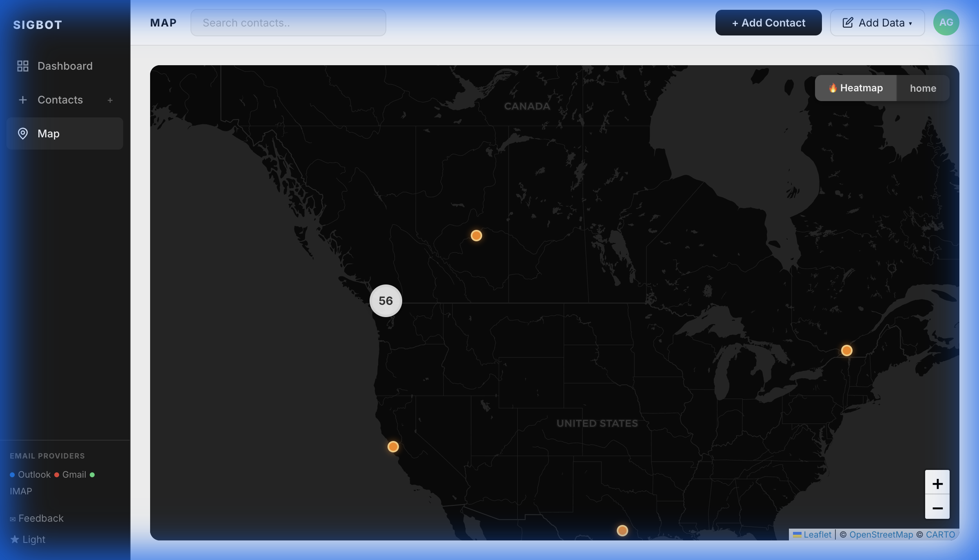979x560 pixels.
Task: Click the plus icon next to Contacts
Action: pos(110,100)
